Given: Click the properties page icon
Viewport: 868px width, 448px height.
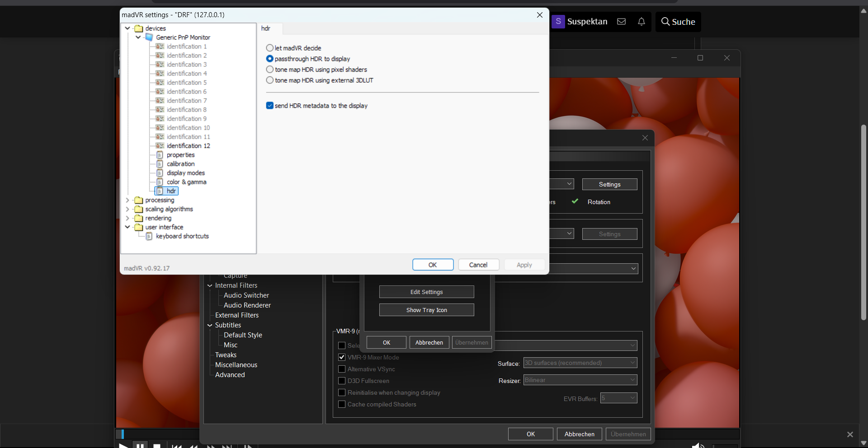Looking at the screenshot, I should [160, 155].
